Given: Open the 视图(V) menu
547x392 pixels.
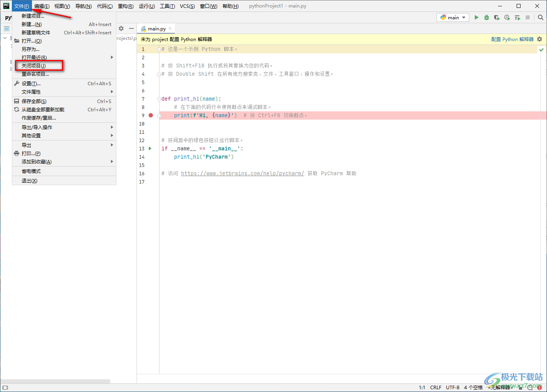Looking at the screenshot, I should pos(62,6).
